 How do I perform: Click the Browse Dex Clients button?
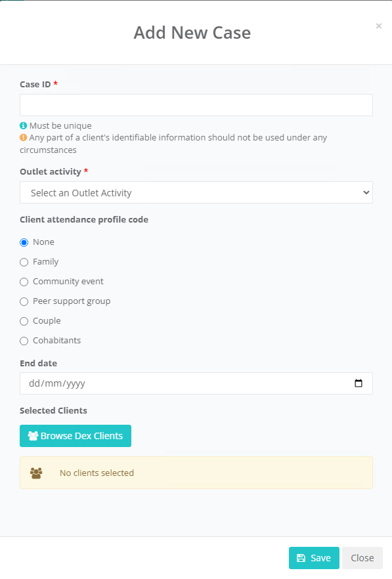(x=76, y=436)
